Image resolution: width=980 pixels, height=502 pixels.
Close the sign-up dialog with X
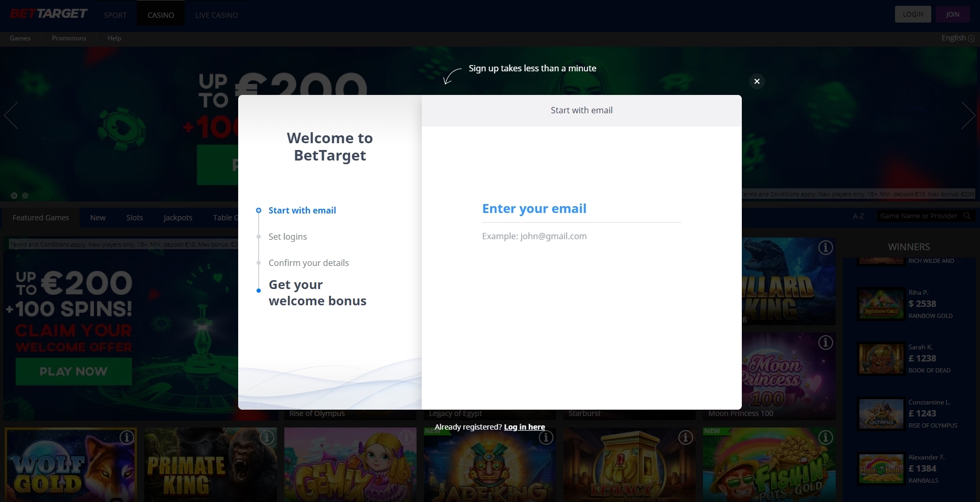tap(757, 81)
